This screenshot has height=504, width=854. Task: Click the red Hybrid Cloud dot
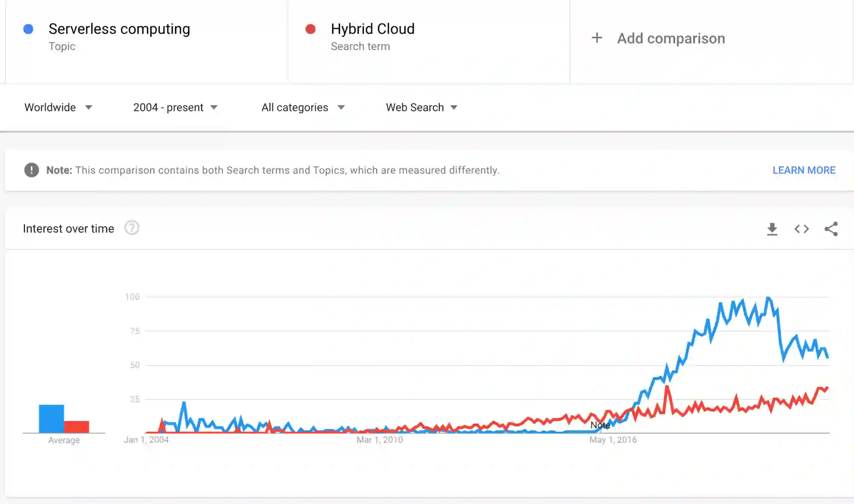(310, 29)
